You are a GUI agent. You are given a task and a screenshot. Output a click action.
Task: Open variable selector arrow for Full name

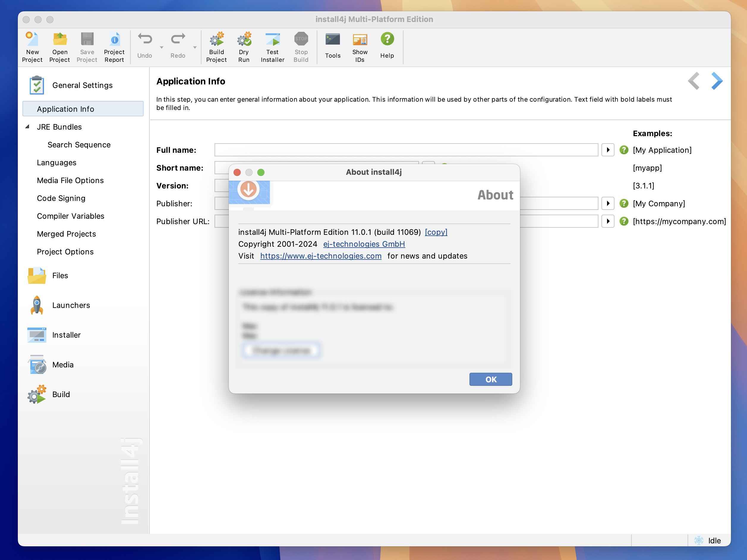click(x=608, y=150)
